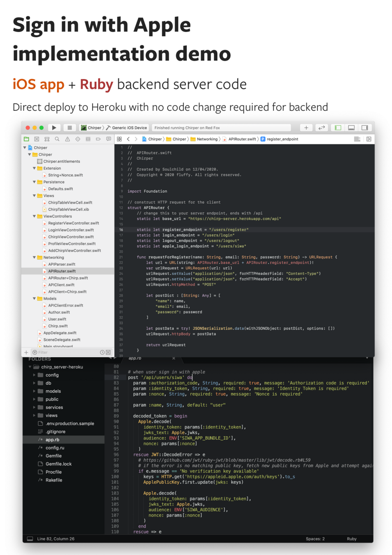The height and width of the screenshot is (555, 392).
Task: Expand the services folder
Action: (x=34, y=407)
